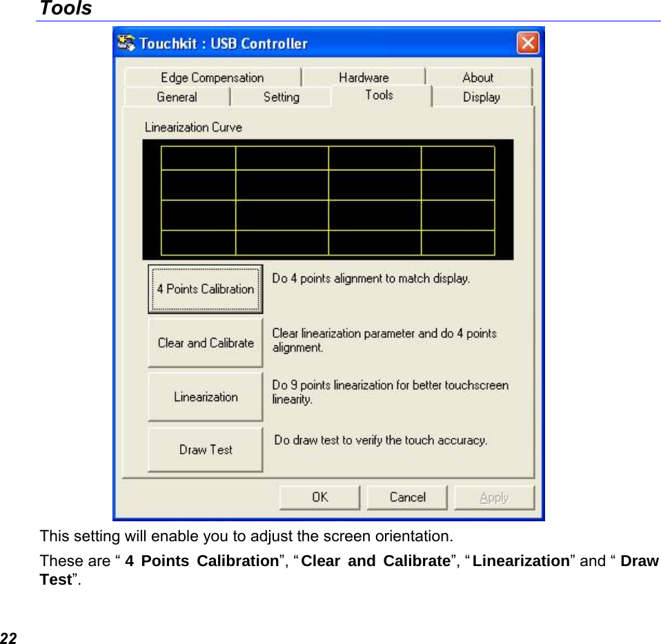
Task: Click the 4 Points Calibration button
Action: tap(204, 288)
